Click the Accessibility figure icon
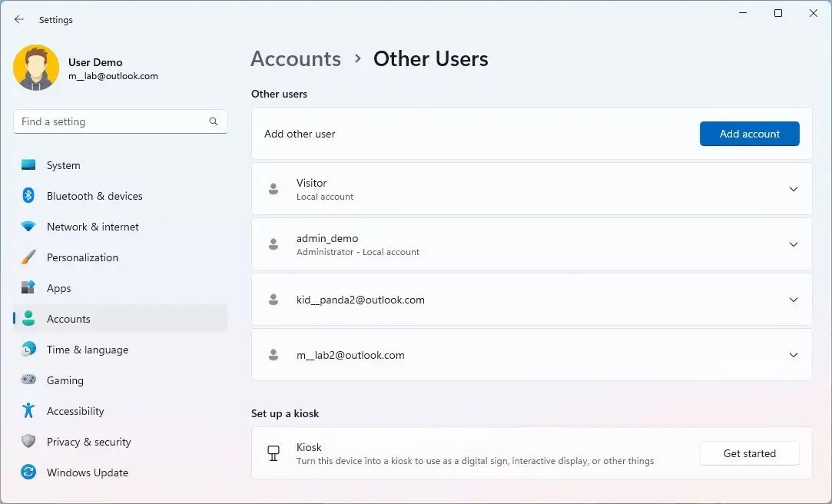 [28, 411]
